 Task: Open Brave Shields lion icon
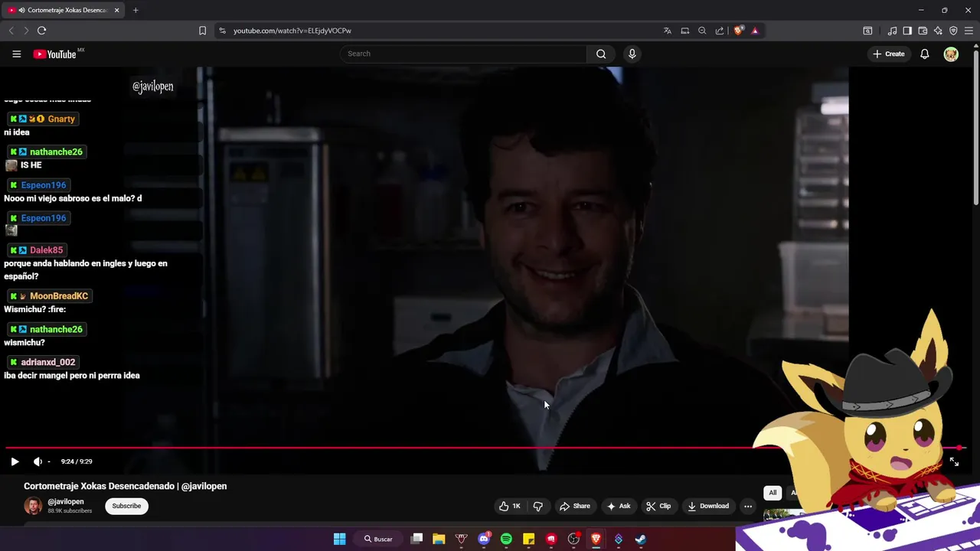pos(738,31)
